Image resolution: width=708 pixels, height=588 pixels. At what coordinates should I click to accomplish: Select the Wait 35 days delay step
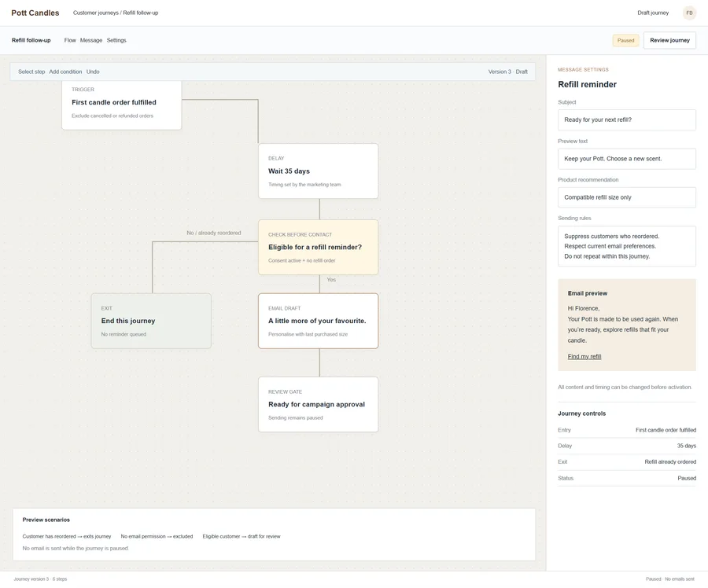[319, 171]
